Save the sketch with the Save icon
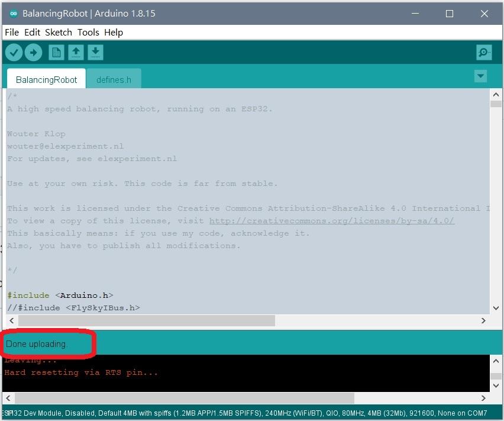 (x=95, y=53)
